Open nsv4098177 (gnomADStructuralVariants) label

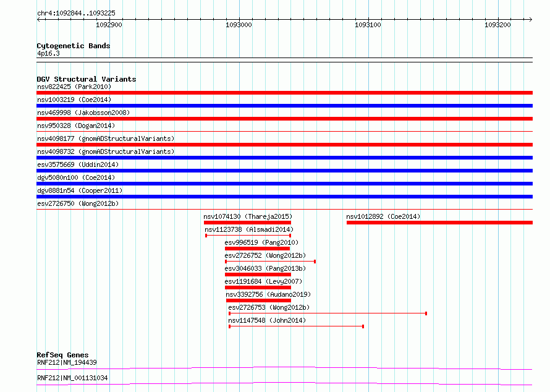pos(106,138)
